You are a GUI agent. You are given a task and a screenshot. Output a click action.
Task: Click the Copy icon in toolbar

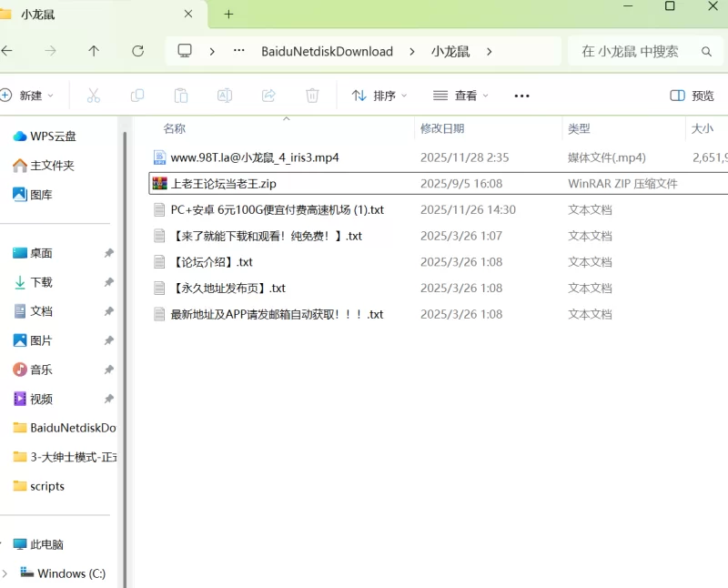[137, 96]
